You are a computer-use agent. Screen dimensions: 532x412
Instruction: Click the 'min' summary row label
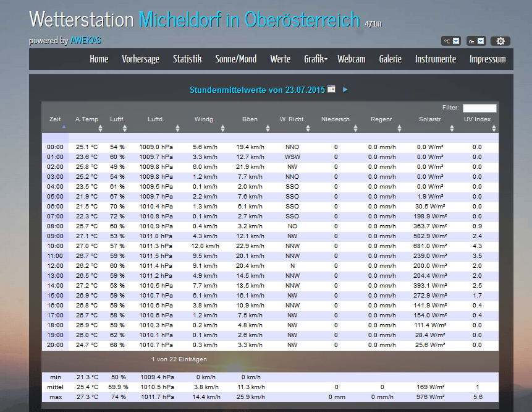[56, 377]
